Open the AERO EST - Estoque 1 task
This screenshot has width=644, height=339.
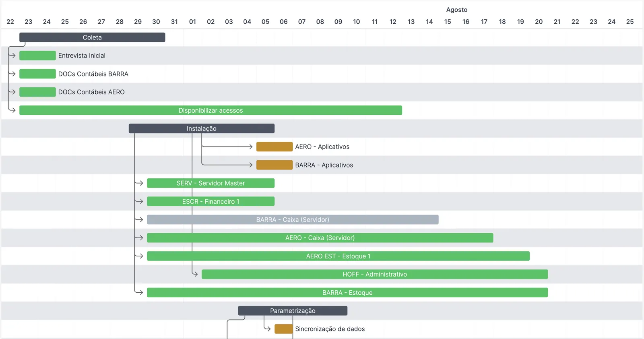pos(338,256)
